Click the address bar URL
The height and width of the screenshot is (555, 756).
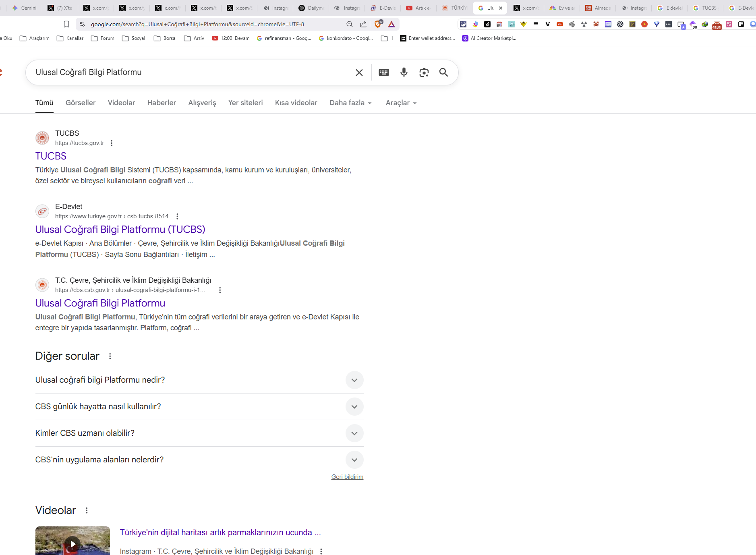pos(197,24)
